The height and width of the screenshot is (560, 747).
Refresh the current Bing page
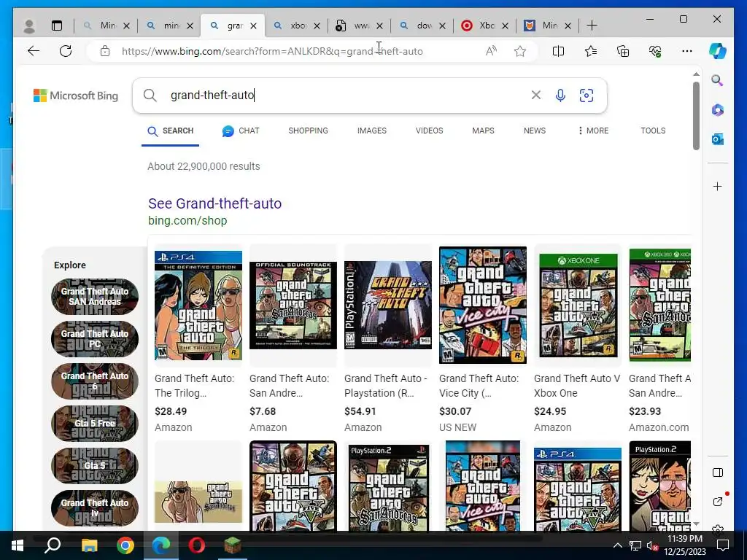66,51
